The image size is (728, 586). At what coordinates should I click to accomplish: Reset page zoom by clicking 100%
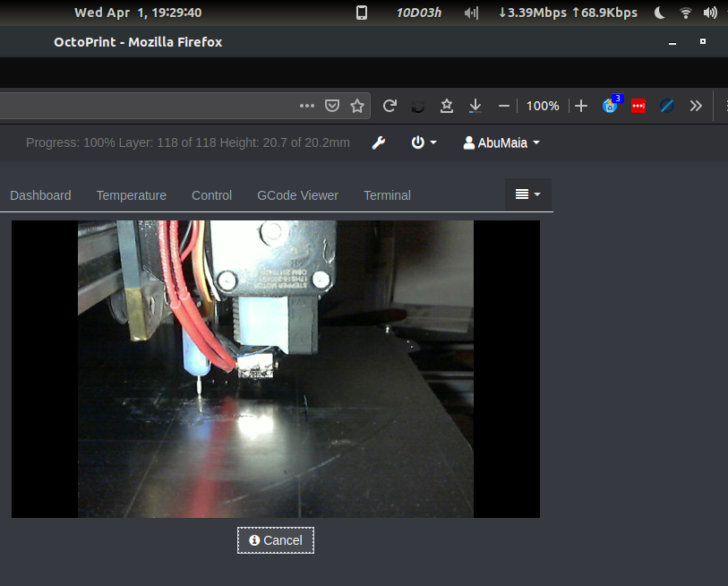pyautogui.click(x=542, y=106)
